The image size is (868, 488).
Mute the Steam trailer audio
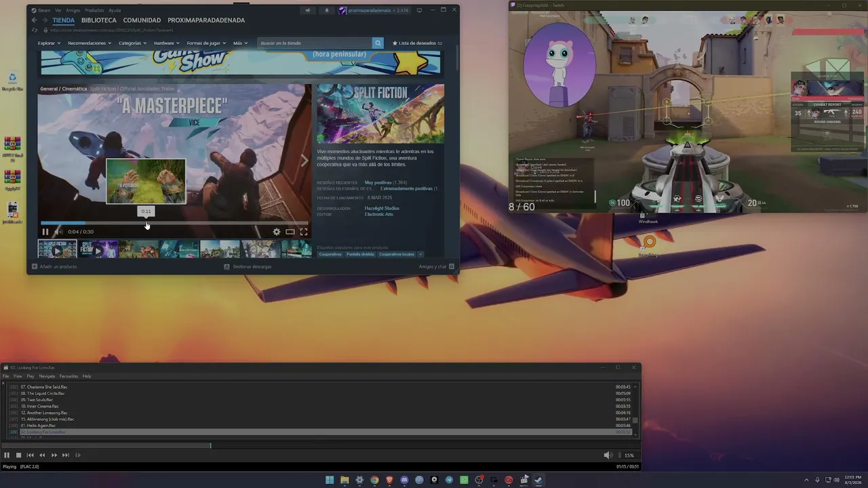[58, 232]
